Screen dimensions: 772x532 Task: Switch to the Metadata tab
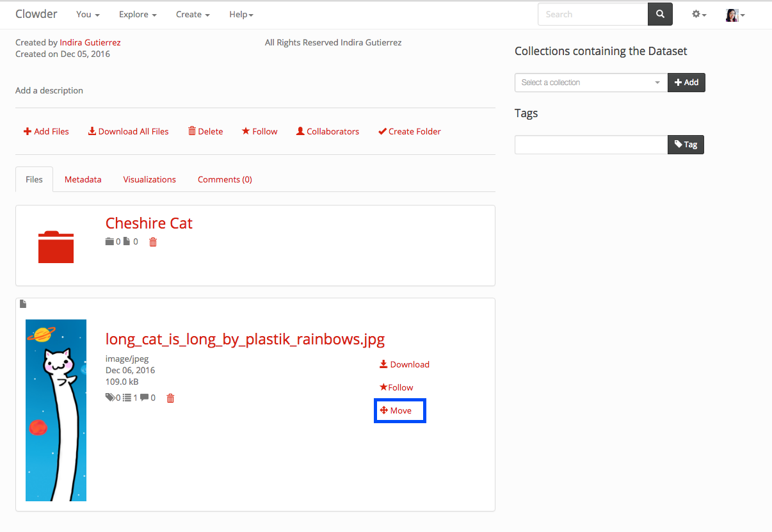(83, 180)
